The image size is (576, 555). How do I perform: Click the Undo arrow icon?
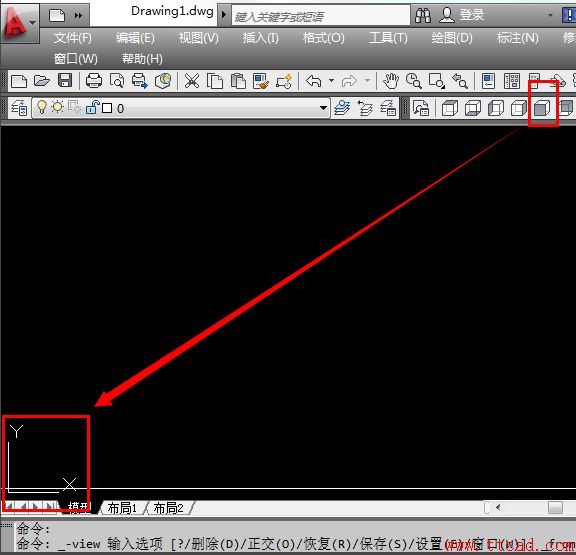(314, 81)
